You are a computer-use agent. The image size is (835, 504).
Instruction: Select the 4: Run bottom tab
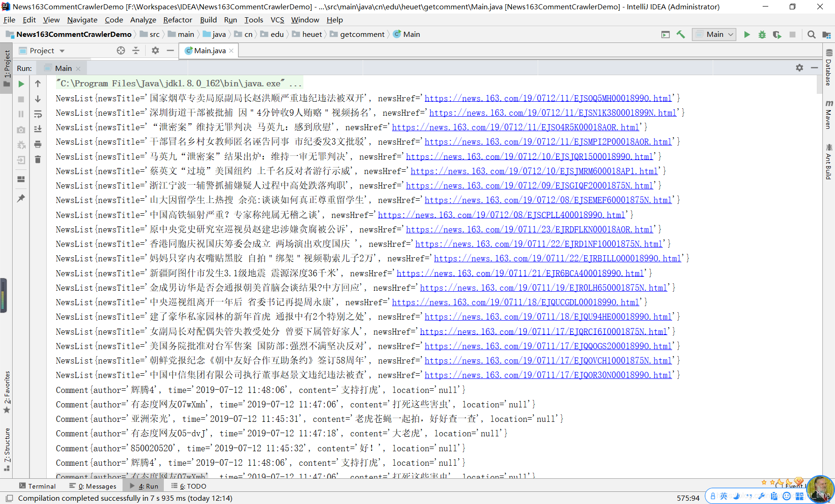(144, 486)
